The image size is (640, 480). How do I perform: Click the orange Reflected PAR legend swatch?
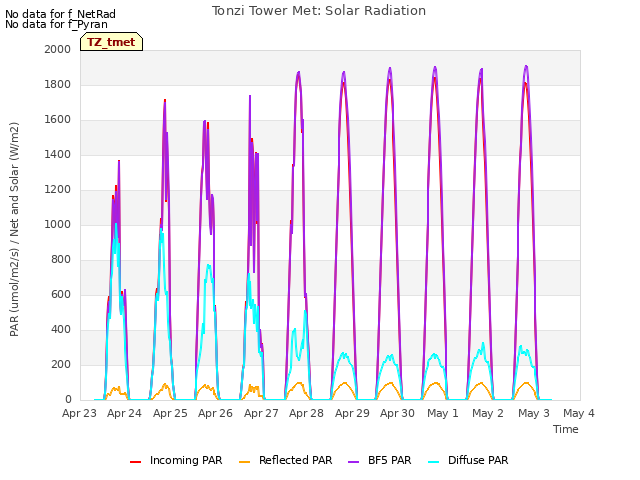244,462
